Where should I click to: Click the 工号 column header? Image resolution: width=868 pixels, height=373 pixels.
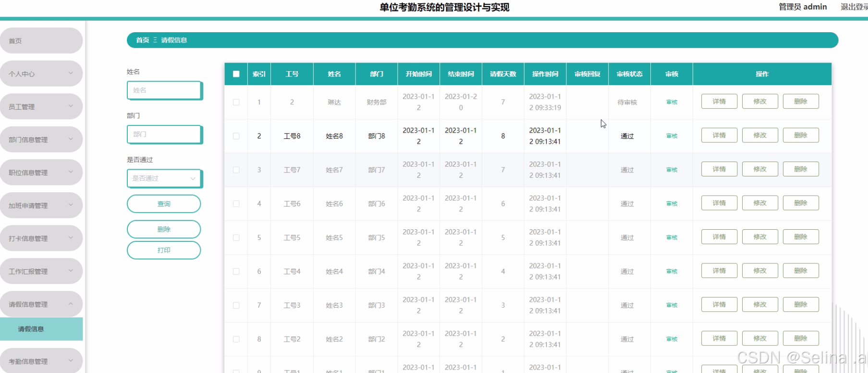pyautogui.click(x=292, y=74)
